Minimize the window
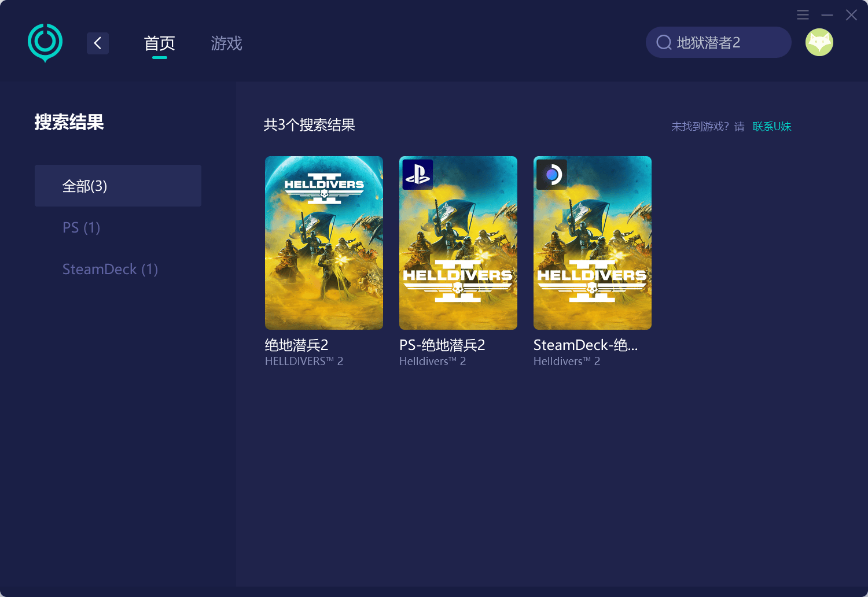Viewport: 868px width, 597px height. [827, 15]
